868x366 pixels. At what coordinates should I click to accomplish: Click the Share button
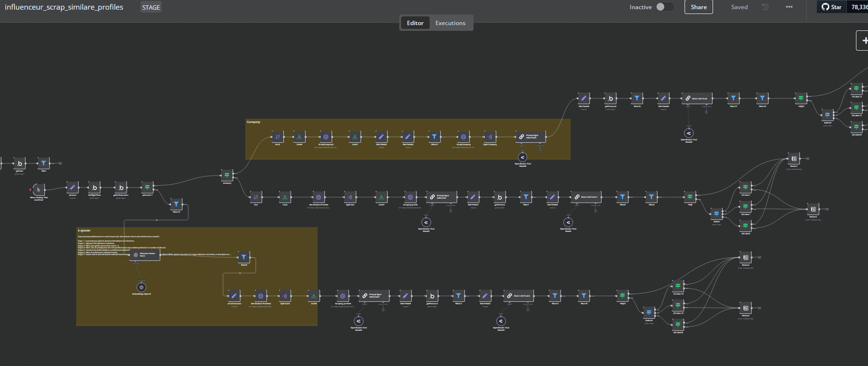click(699, 7)
